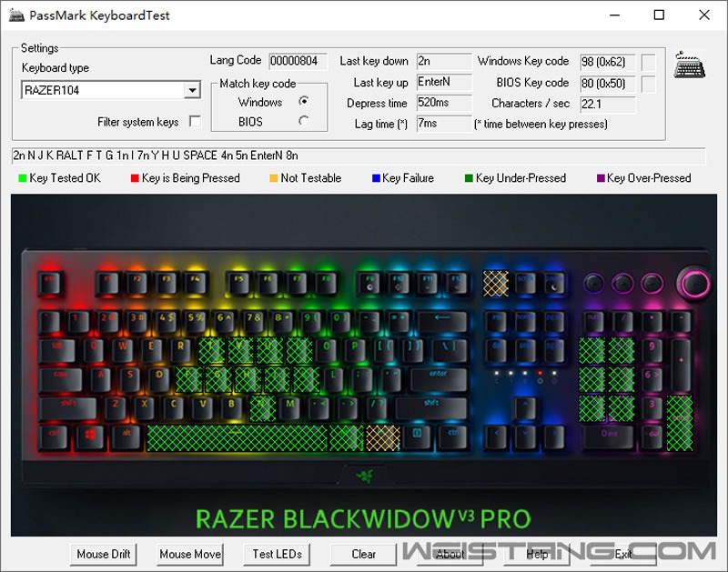This screenshot has width=728, height=572.
Task: Click the menu key left of right Ctrl
Action: click(417, 437)
